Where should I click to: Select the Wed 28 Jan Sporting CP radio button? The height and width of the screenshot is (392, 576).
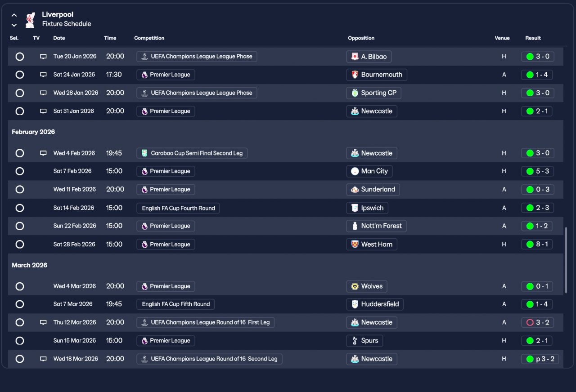point(20,93)
